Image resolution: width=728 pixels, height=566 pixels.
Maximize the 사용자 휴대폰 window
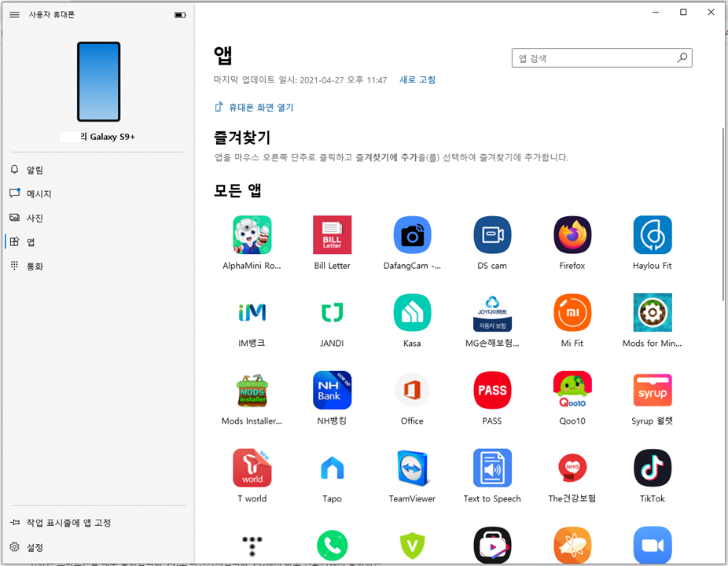683,12
